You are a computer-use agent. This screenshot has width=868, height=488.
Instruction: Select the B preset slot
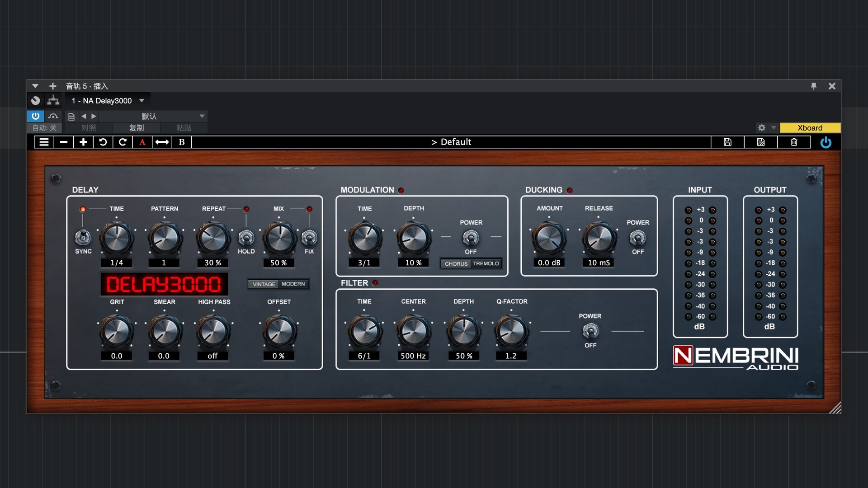coord(182,142)
